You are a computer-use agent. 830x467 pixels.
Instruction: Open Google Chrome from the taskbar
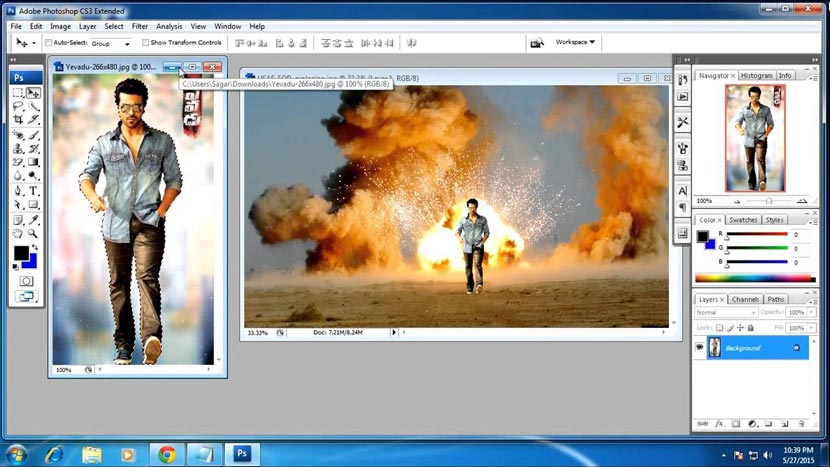pos(167,454)
